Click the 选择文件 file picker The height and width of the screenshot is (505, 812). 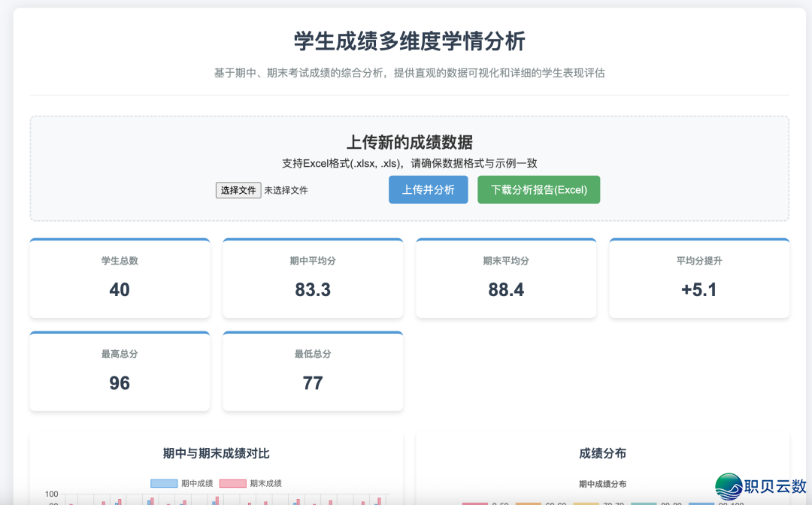tap(238, 190)
